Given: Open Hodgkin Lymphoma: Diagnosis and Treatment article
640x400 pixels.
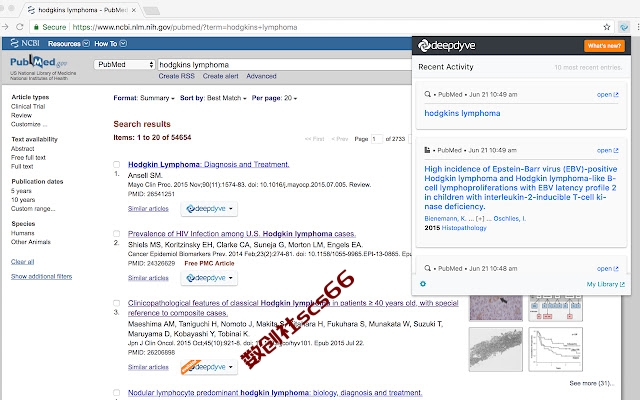Looking at the screenshot, I should [x=209, y=164].
